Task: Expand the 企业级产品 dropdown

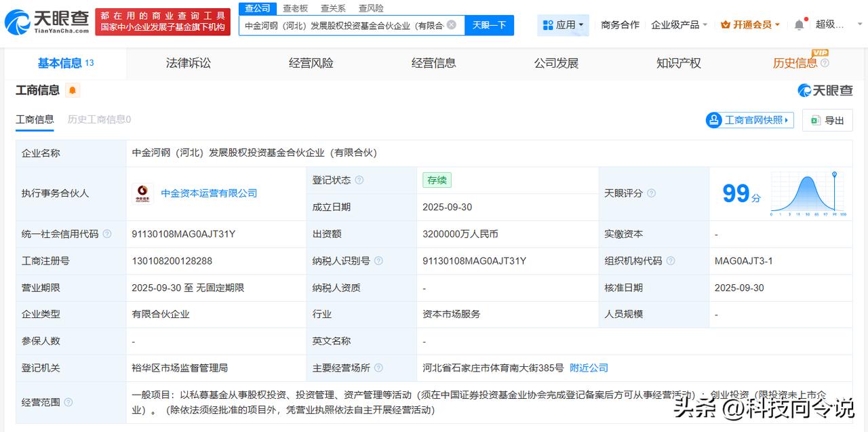Action: [679, 25]
